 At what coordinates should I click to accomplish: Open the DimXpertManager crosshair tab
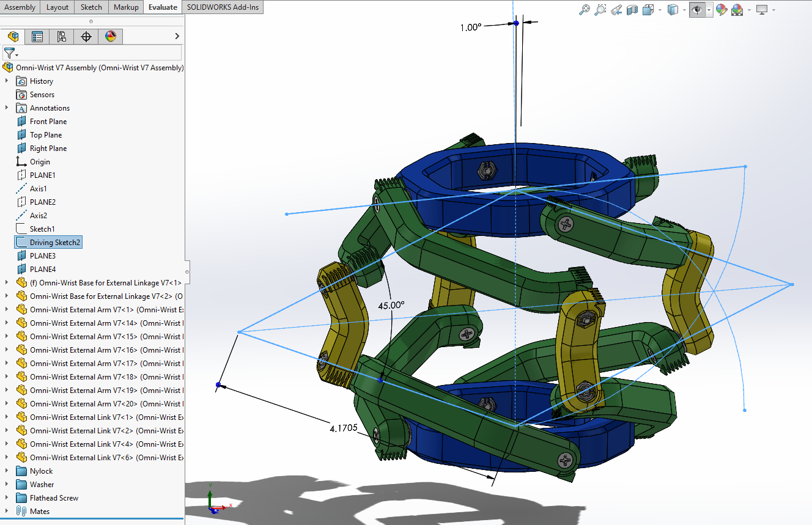point(86,37)
